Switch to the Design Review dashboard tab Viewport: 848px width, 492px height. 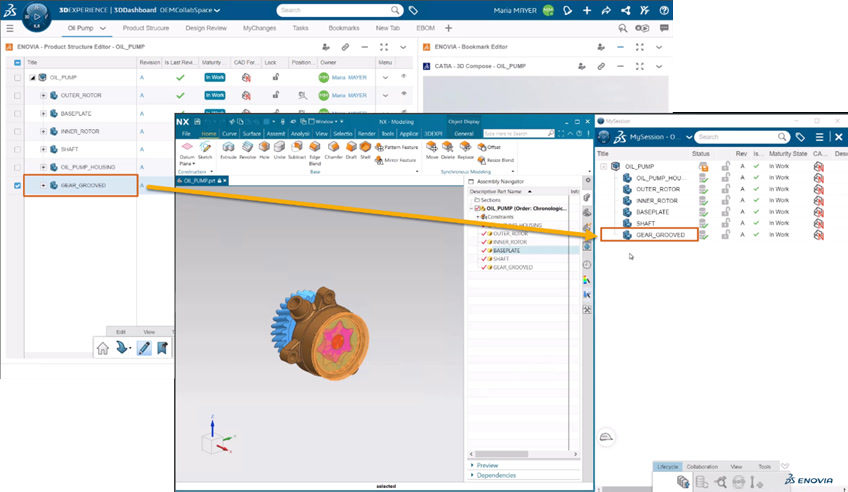click(206, 28)
